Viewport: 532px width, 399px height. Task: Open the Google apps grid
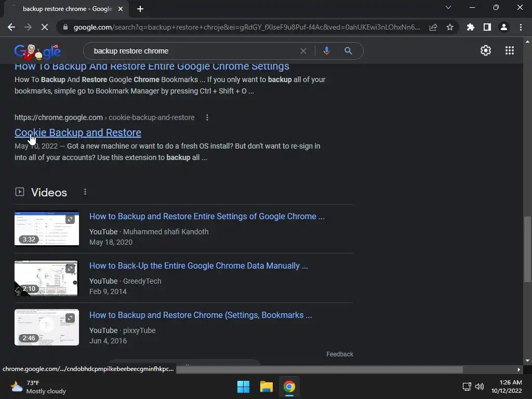[510, 50]
